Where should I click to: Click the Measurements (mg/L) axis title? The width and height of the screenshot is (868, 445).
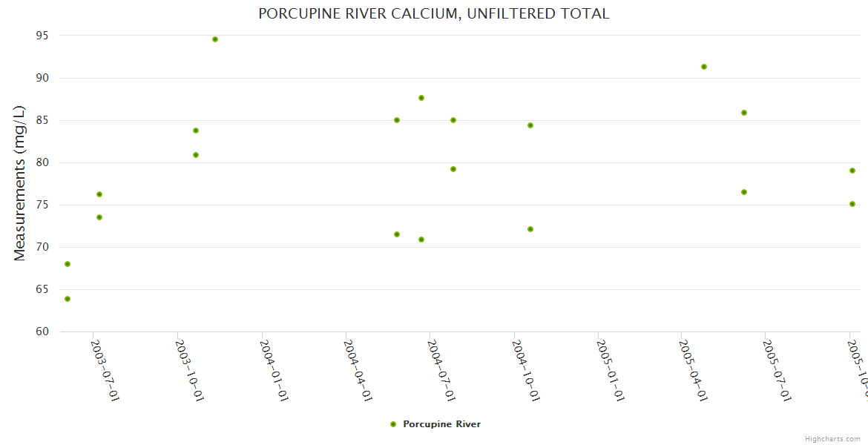[x=20, y=183]
